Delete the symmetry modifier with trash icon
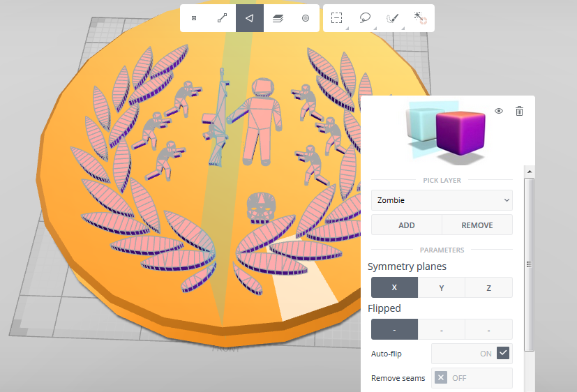The height and width of the screenshot is (392, 577). [519, 111]
